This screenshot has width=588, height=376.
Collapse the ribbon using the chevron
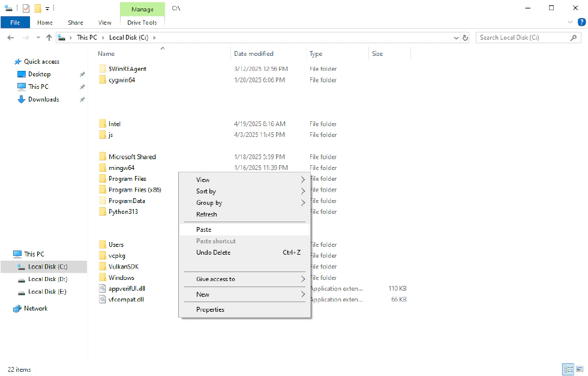coord(570,22)
